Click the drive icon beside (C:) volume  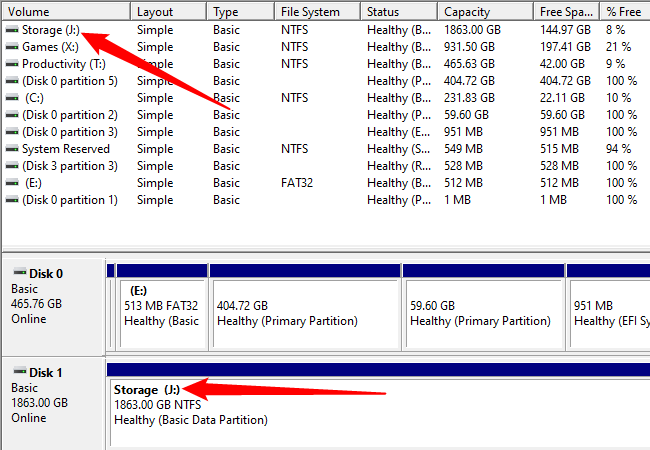[12, 98]
